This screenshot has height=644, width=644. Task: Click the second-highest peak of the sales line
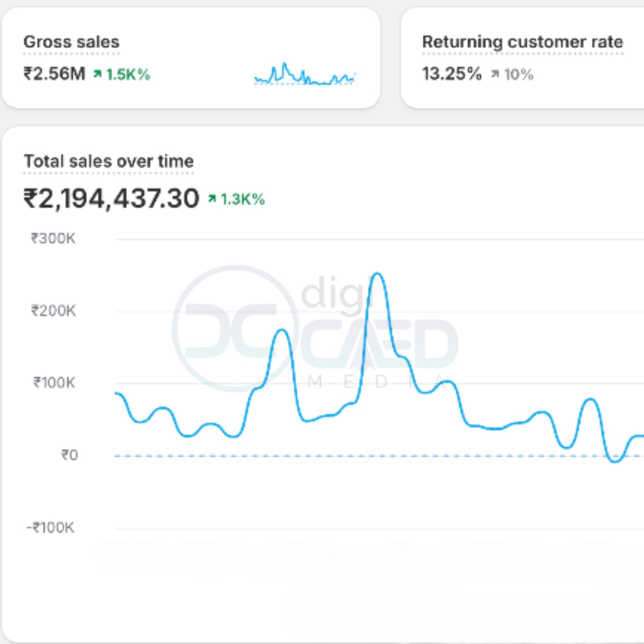(281, 330)
